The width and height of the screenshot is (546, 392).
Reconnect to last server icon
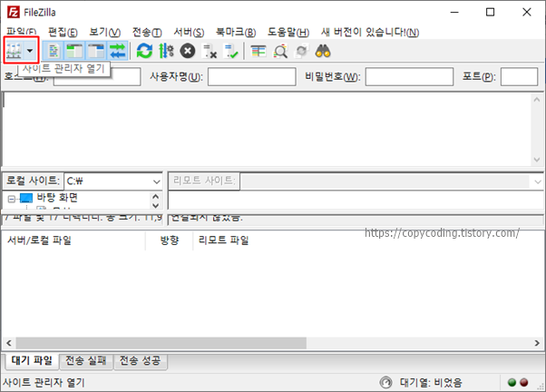(x=230, y=51)
